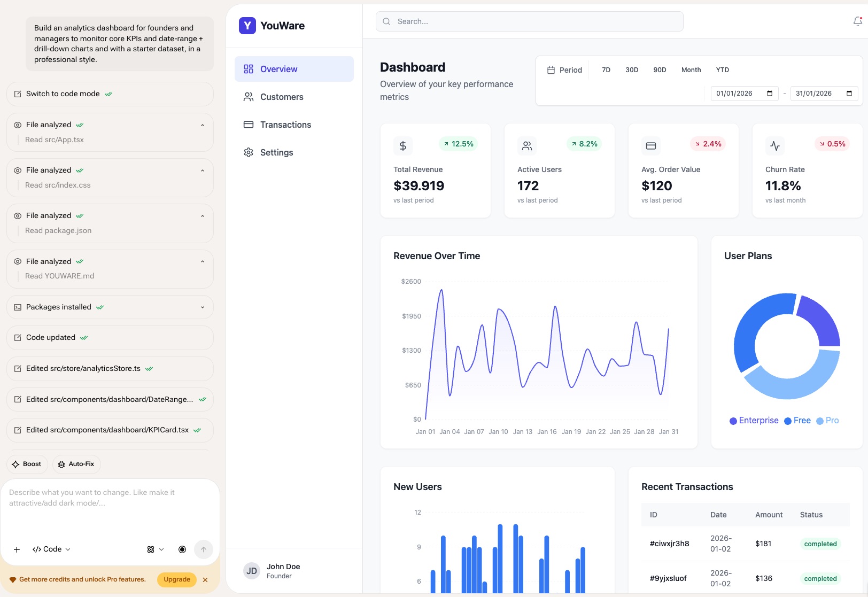Click the Upgrade button
Image resolution: width=868 pixels, height=597 pixels.
[177, 579]
